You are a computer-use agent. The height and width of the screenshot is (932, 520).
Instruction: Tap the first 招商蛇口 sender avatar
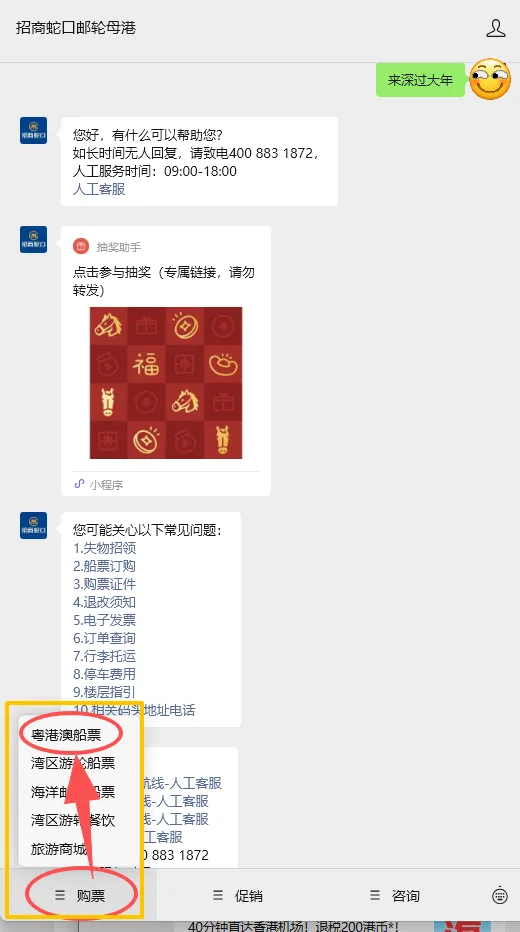point(33,130)
